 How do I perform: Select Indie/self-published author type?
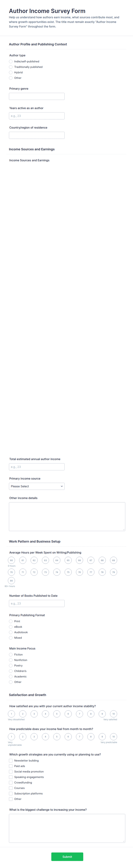point(11,61)
